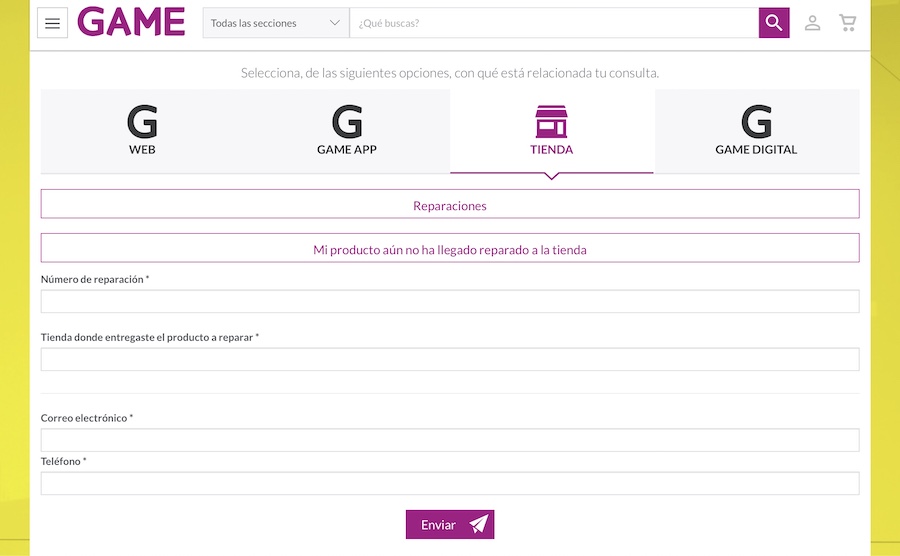Click the Correo electrónico input field
The height and width of the screenshot is (556, 900).
(x=450, y=440)
